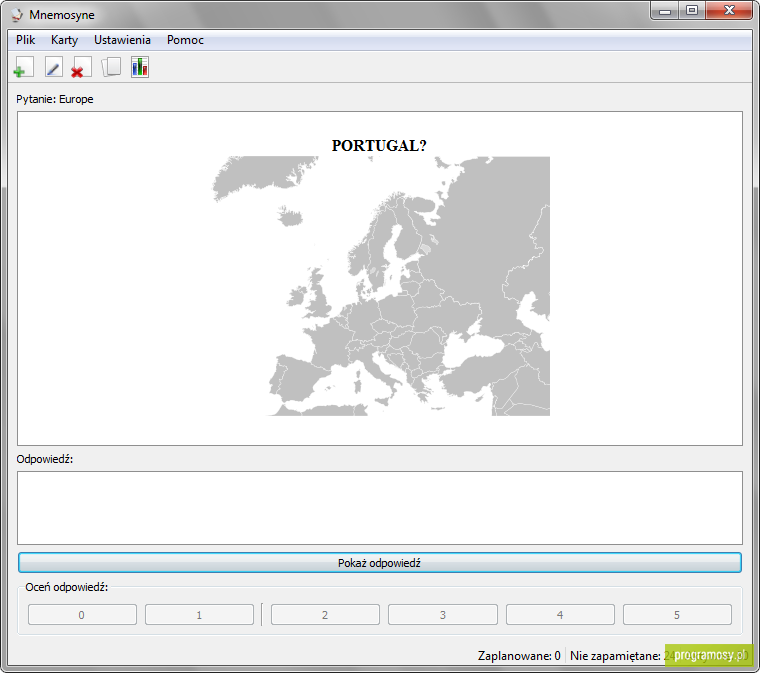Rate the answer with grade 1
The image size is (760, 673).
199,614
